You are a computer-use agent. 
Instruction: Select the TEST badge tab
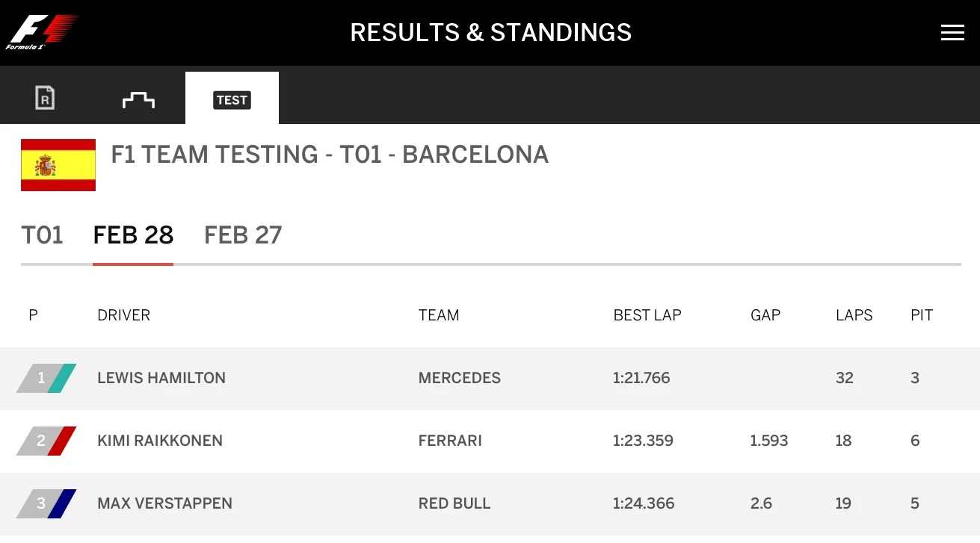[232, 99]
